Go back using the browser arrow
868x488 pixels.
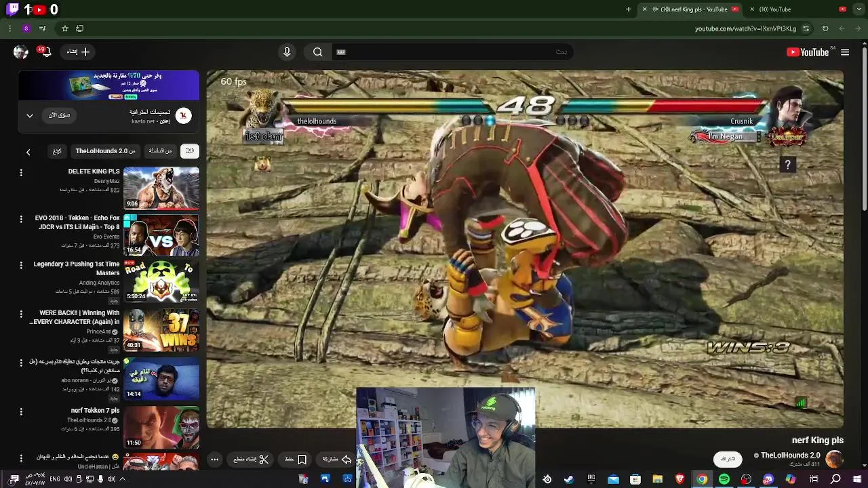(x=859, y=28)
